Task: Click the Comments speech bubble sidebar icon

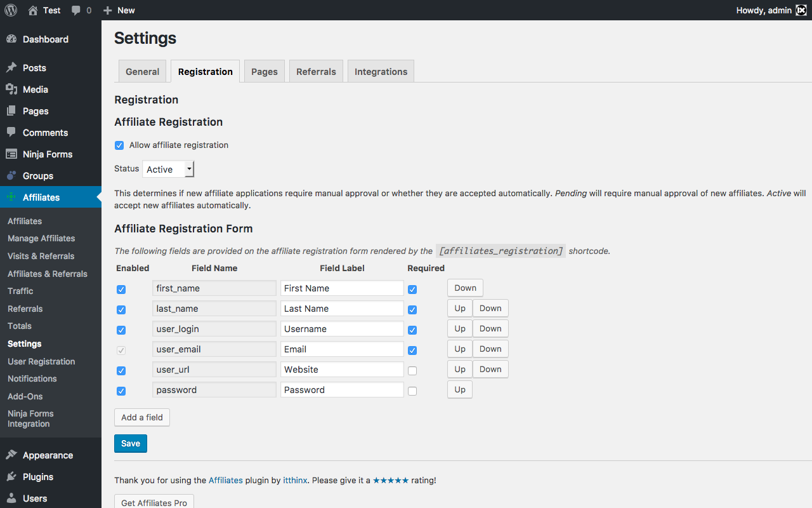Action: click(11, 133)
